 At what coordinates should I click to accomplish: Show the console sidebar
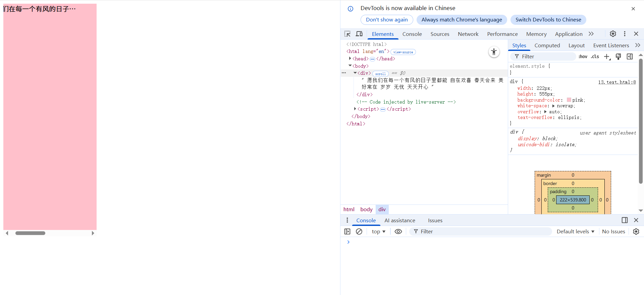(x=347, y=232)
